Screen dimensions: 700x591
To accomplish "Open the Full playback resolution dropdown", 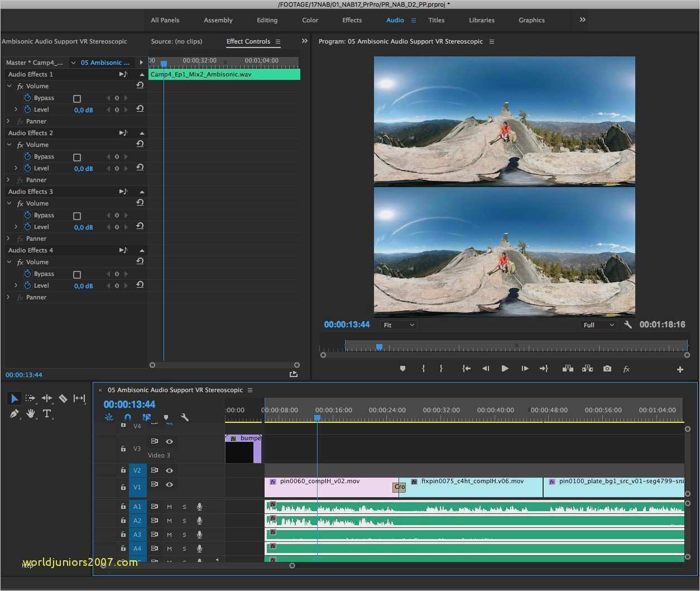I will [598, 325].
